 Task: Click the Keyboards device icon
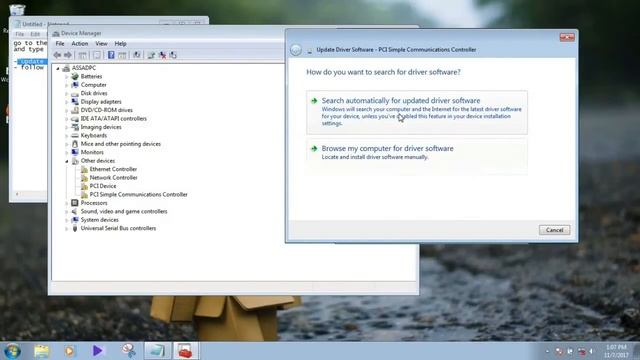pos(75,136)
